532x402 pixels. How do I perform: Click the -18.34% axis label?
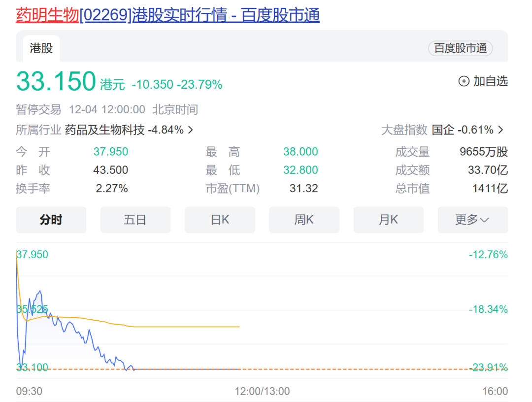pyautogui.click(x=488, y=309)
